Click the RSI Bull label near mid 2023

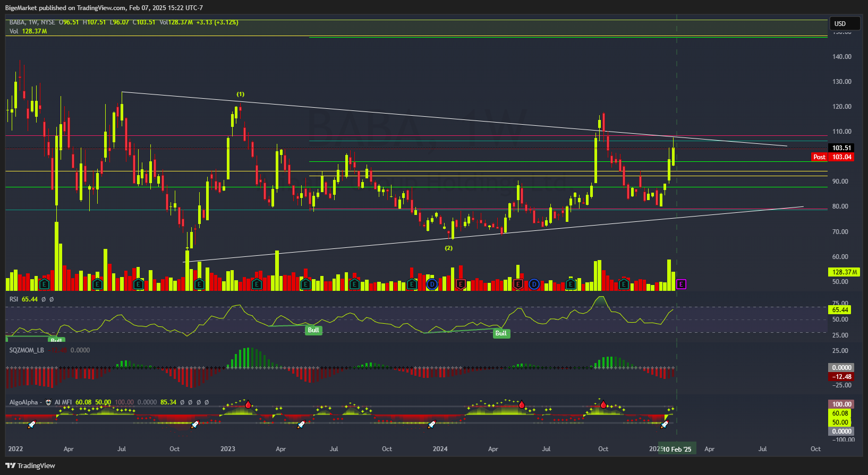[313, 330]
